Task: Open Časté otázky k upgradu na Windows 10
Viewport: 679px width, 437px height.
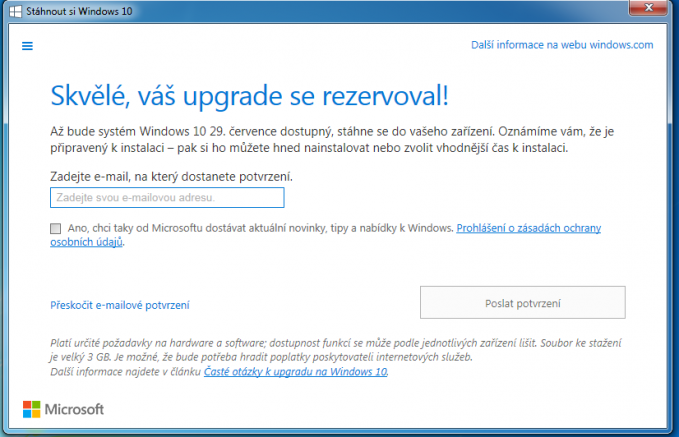Action: click(295, 372)
